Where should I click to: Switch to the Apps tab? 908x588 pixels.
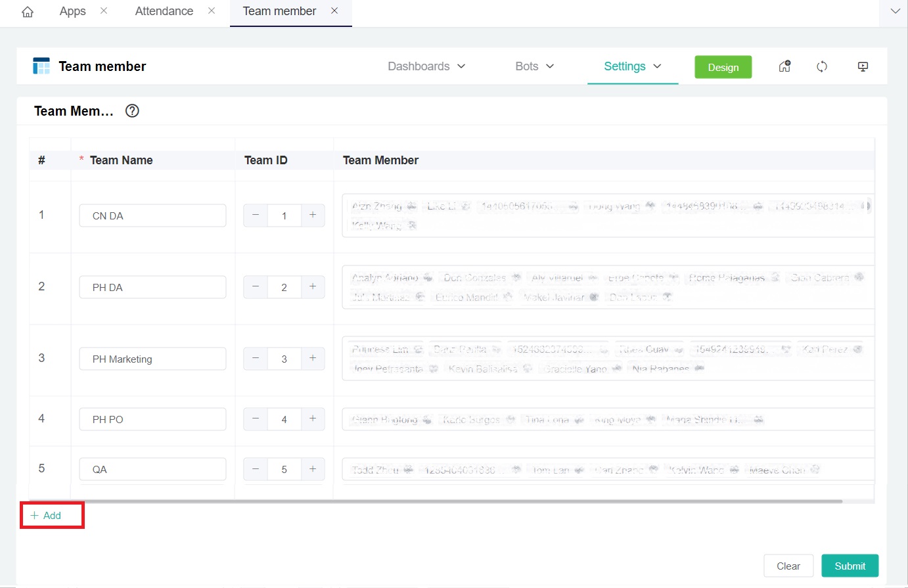pos(72,11)
